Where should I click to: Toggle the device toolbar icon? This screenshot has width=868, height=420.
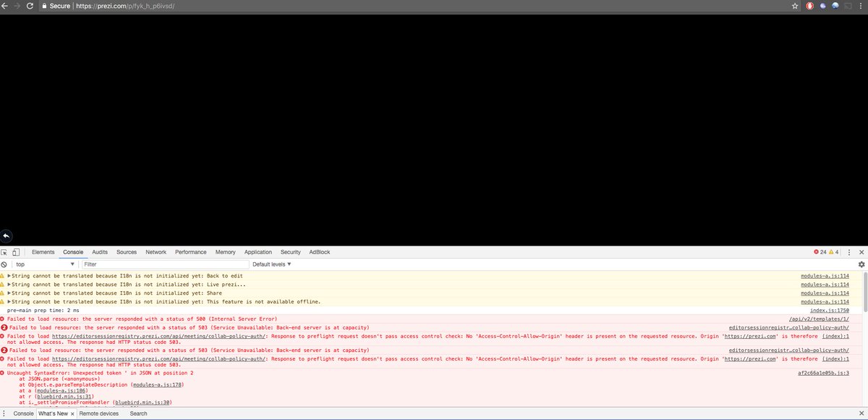click(x=16, y=252)
